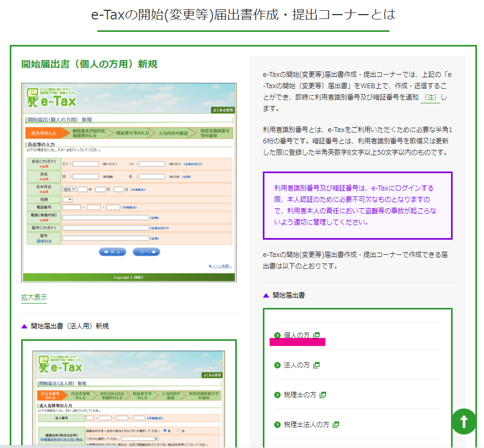Viewport: 484px width, 448px height.
Task: Open the 税理士の方 link
Action: click(300, 395)
